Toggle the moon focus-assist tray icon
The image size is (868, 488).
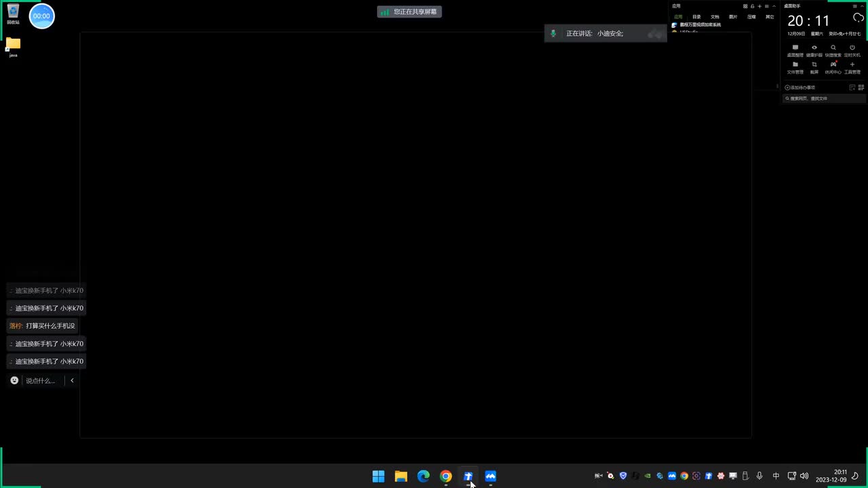(855, 476)
